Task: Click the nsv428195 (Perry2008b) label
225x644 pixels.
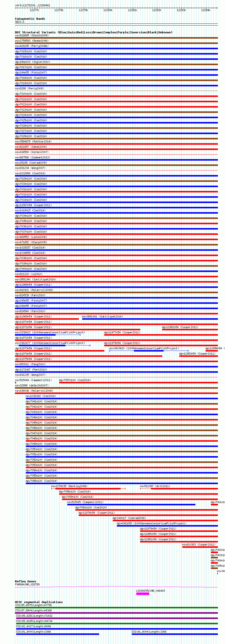Action: [x=32, y=46]
